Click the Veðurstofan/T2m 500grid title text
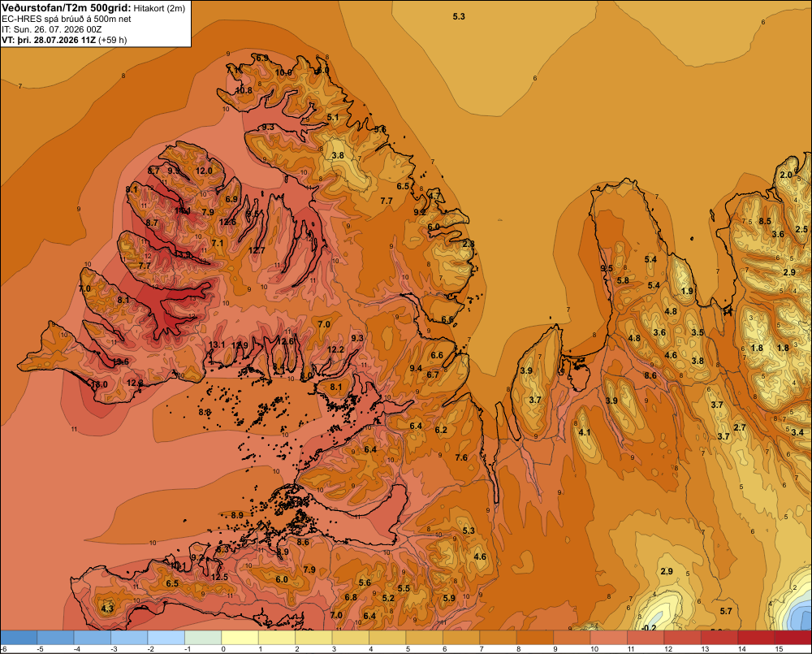This screenshot has width=812, height=654. tap(67, 7)
